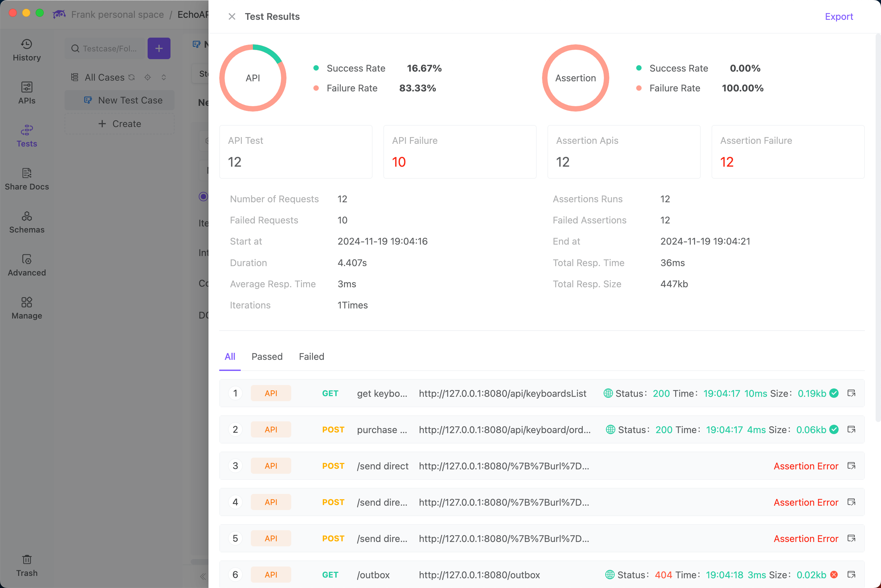The width and height of the screenshot is (881, 588).
Task: Click the Assertion Failure card
Action: tap(788, 152)
